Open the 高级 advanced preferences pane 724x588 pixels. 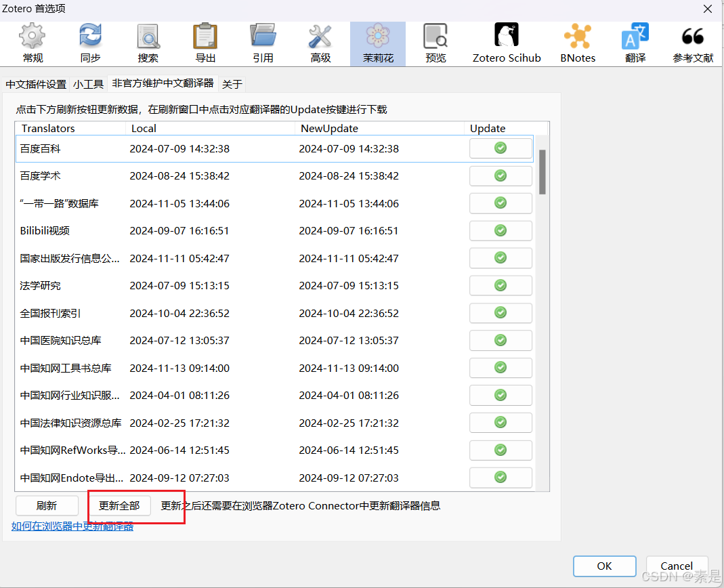[x=320, y=44]
